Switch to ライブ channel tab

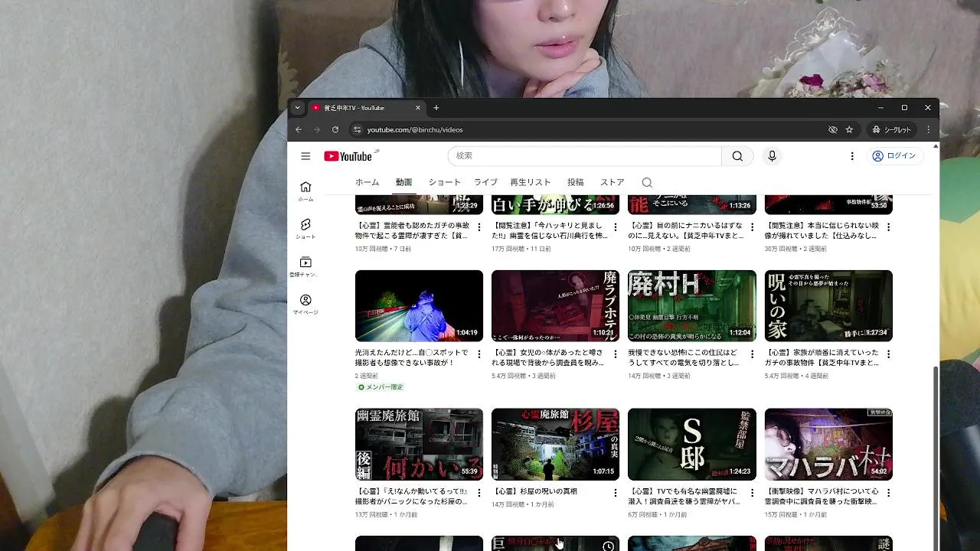pos(485,182)
